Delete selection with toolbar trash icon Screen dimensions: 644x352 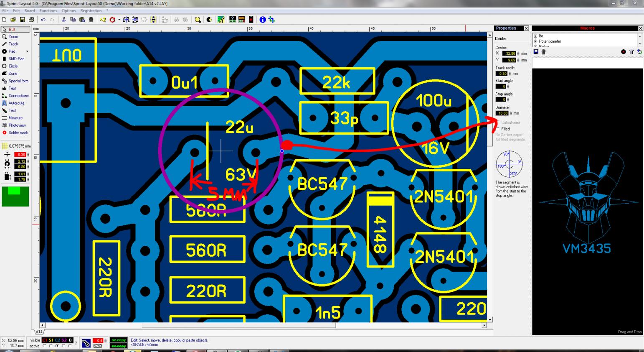coord(91,20)
